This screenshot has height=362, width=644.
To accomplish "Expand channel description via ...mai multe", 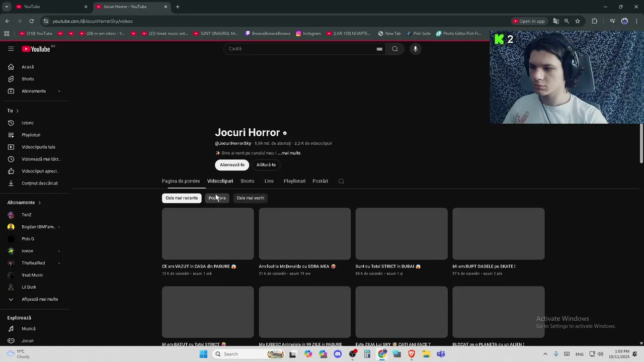I will [289, 153].
